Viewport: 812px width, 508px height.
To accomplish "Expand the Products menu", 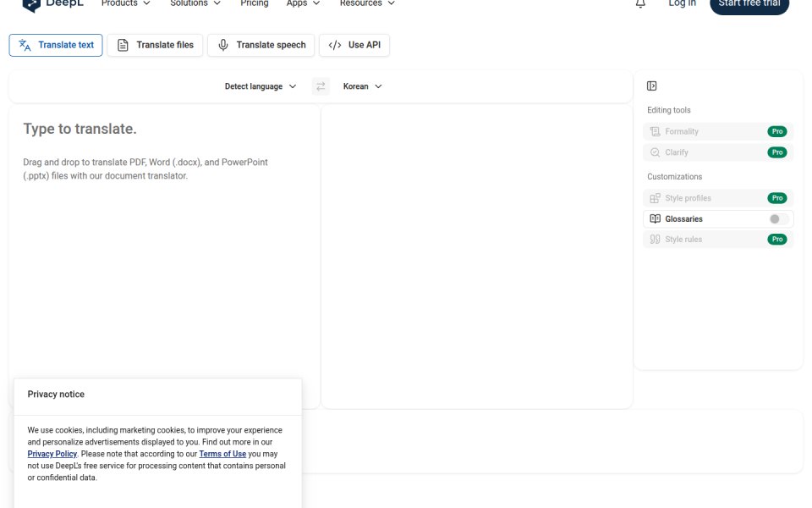I will (125, 3).
